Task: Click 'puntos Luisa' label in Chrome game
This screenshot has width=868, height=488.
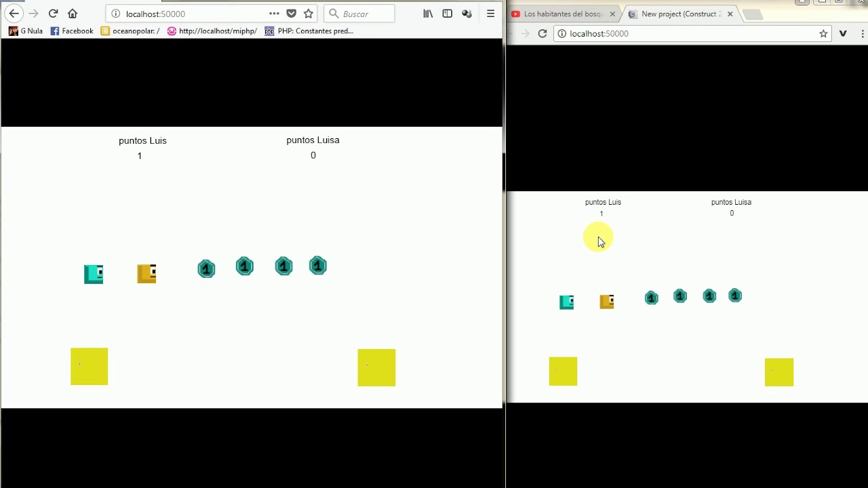Action: (x=731, y=202)
